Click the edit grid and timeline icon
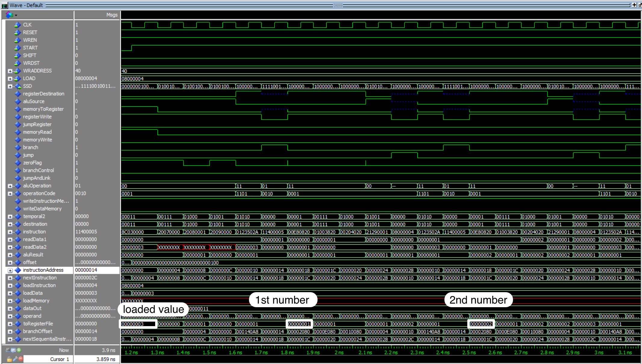The image size is (642, 364). coord(13,350)
